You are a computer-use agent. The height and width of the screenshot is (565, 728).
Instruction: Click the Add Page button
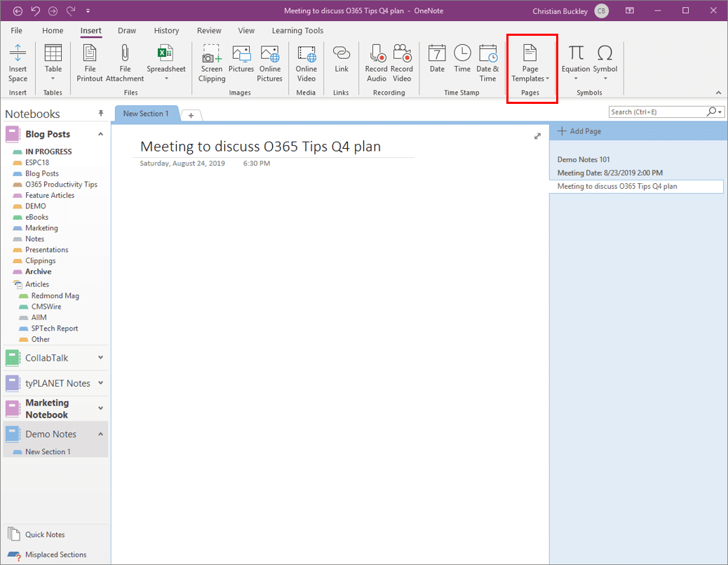point(579,131)
